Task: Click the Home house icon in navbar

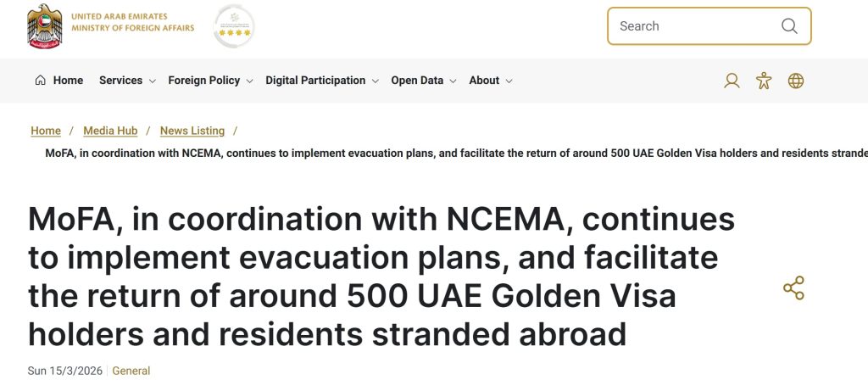Action: pos(40,81)
